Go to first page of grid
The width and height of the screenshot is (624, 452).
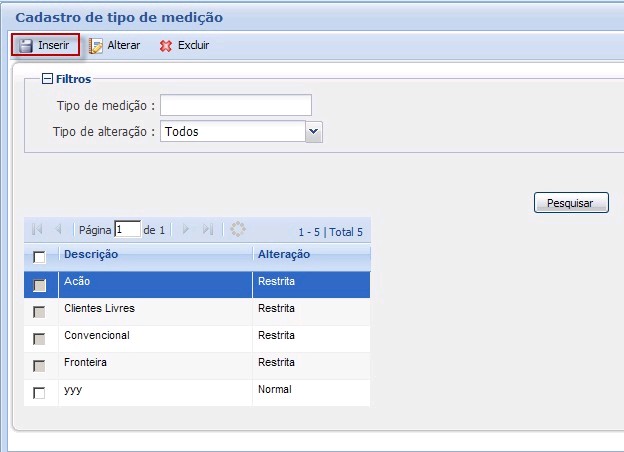(x=38, y=230)
